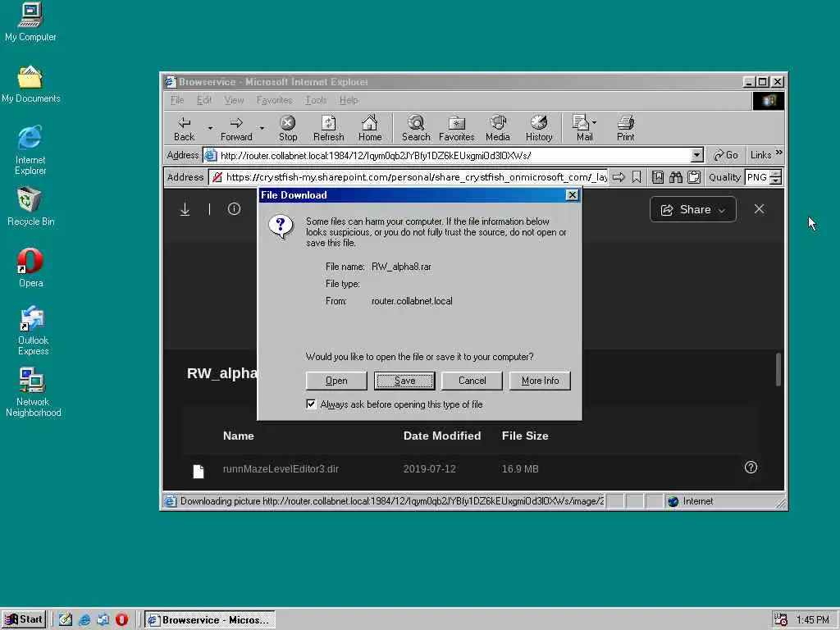Click the download arrow icon on the page

click(185, 209)
